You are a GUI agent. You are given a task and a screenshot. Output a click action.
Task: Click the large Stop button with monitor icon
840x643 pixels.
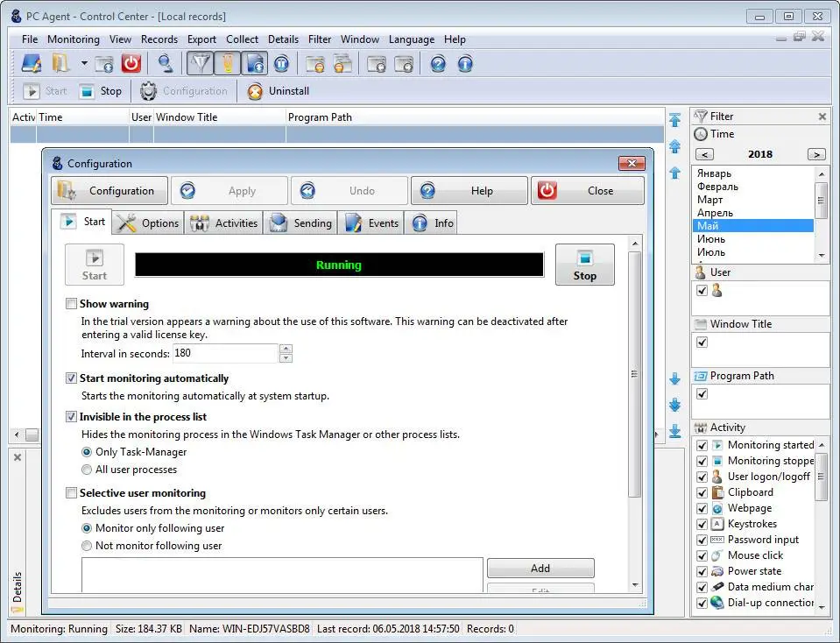click(x=584, y=265)
